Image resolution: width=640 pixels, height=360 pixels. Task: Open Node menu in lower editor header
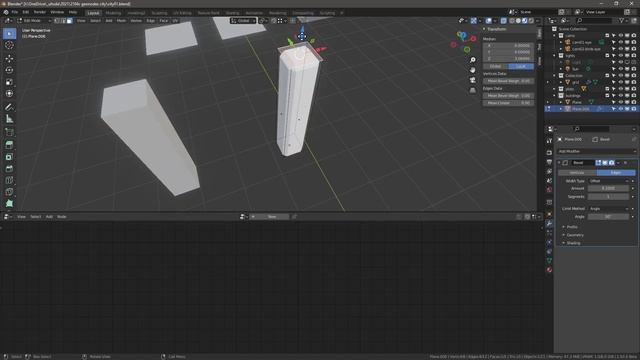pos(62,217)
